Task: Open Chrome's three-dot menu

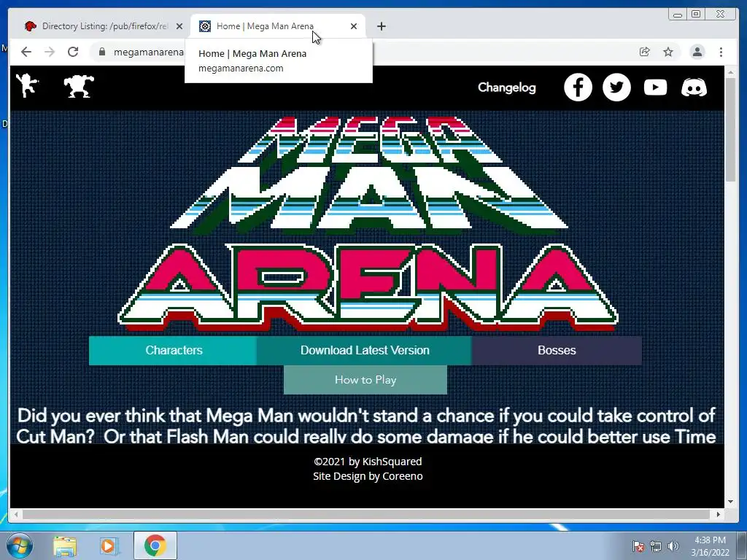Action: [721, 52]
